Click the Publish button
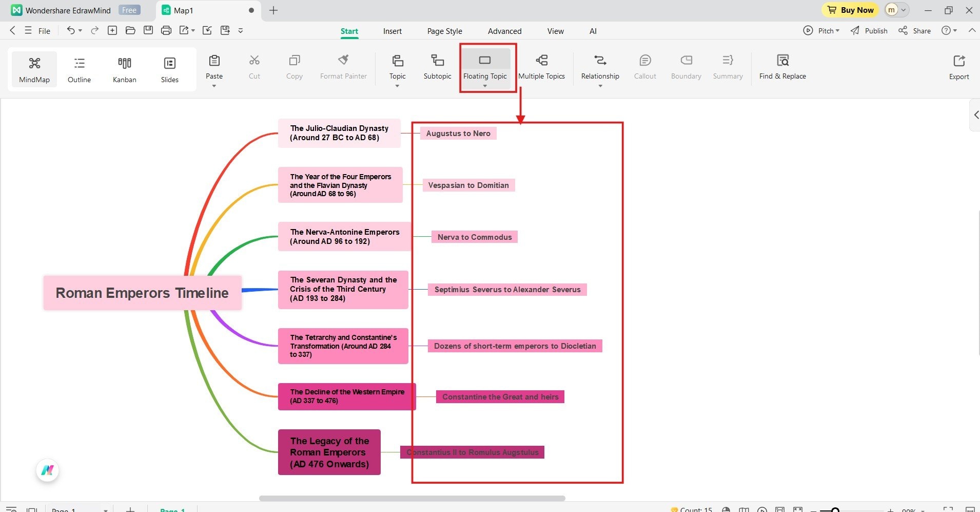The width and height of the screenshot is (980, 512). pos(869,31)
